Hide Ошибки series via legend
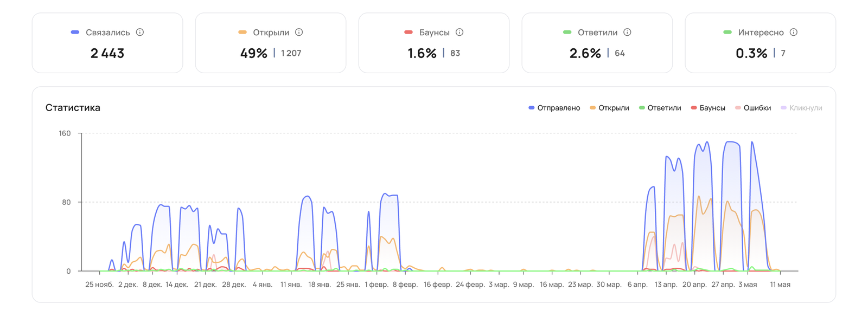868x316 pixels. pos(753,108)
